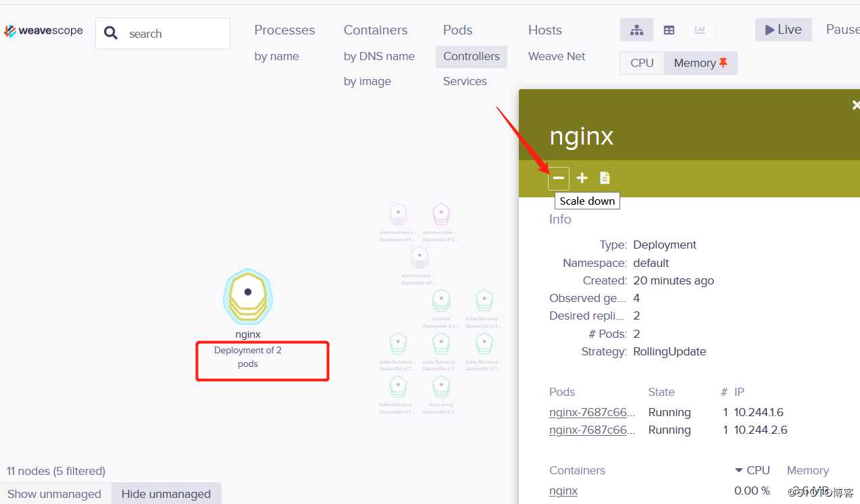Select Hide unmanaged filter

click(166, 494)
